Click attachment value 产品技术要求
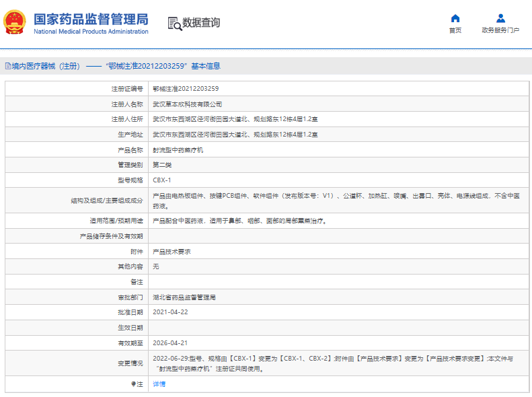The width and height of the screenshot is (532, 397). 172,252
